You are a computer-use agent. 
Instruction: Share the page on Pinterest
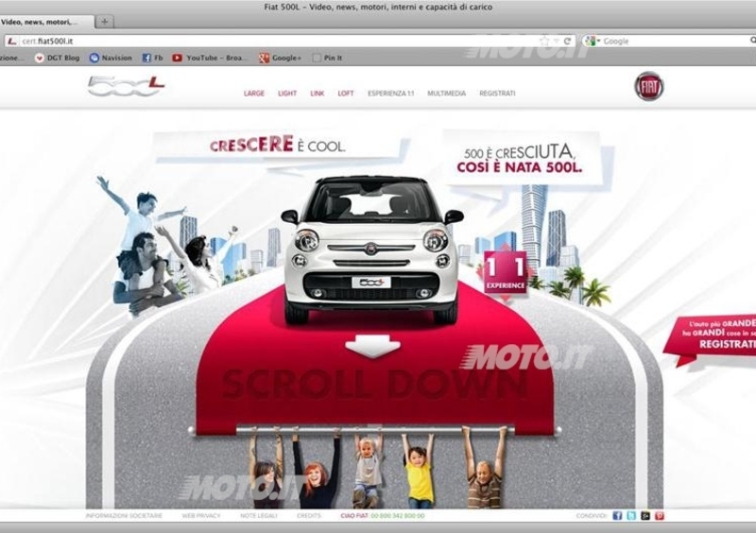click(660, 515)
